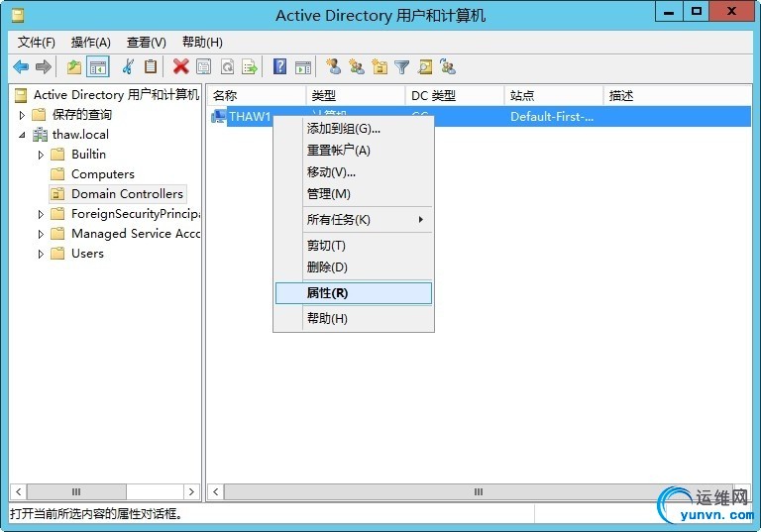Create new organizational unit icon
The width and height of the screenshot is (761, 532).
coord(380,66)
